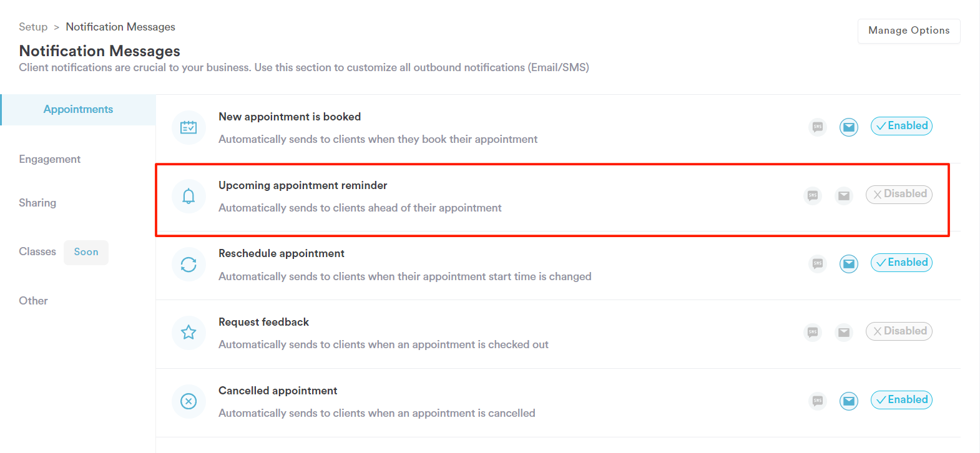Switch to the Sharing sidebar tab

click(37, 203)
